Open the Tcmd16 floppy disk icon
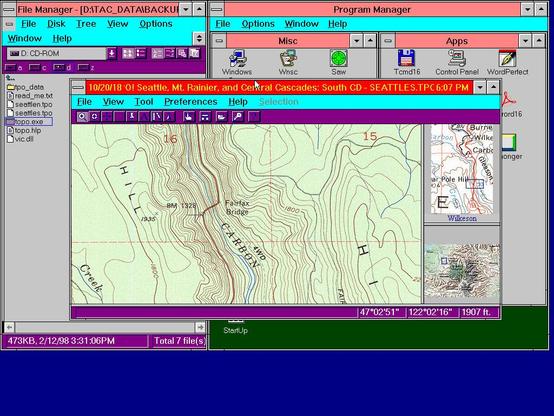The image size is (554, 416). click(x=407, y=63)
